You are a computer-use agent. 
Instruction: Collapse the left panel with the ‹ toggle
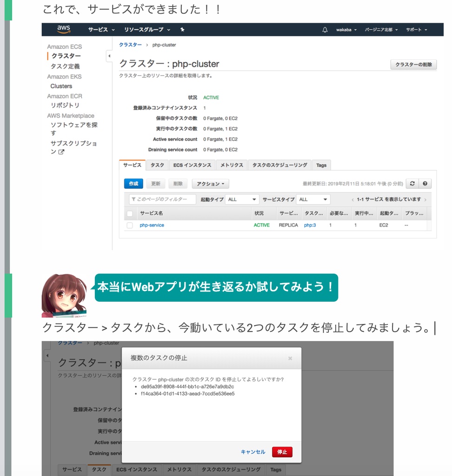109,56
